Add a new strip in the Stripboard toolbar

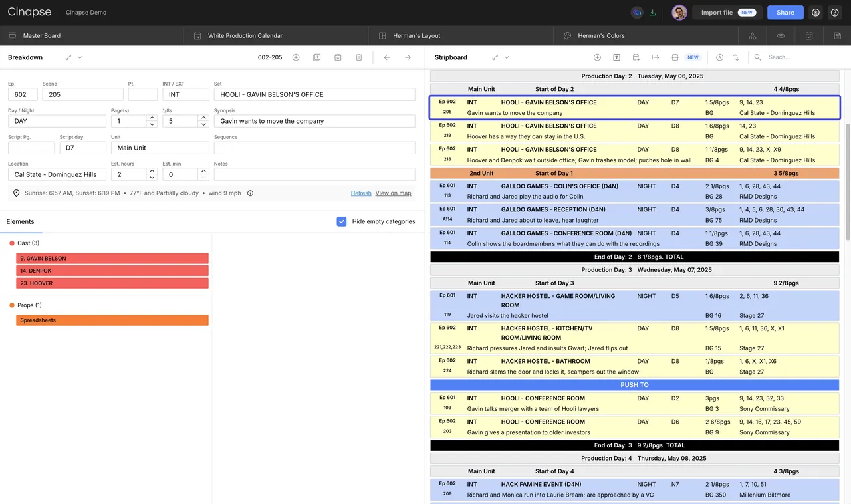(597, 57)
